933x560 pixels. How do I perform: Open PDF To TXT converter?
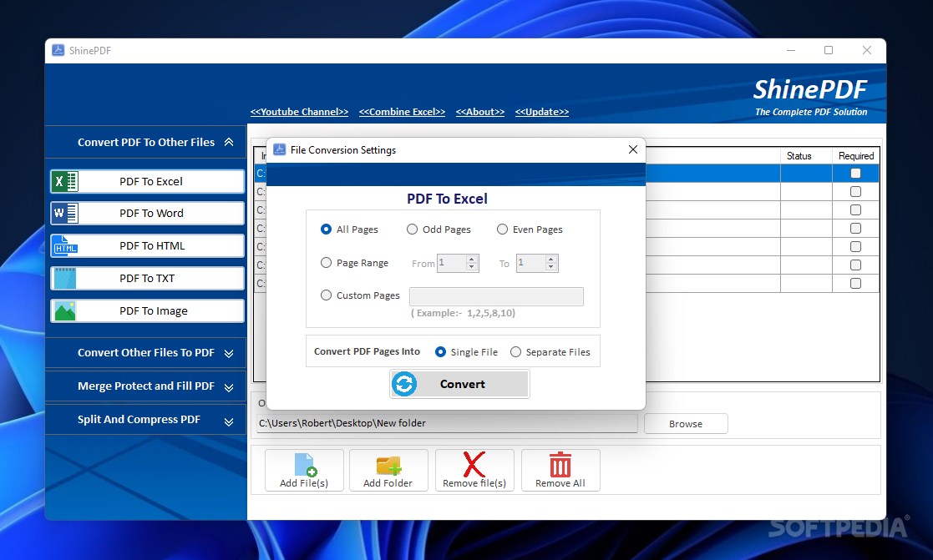(148, 278)
